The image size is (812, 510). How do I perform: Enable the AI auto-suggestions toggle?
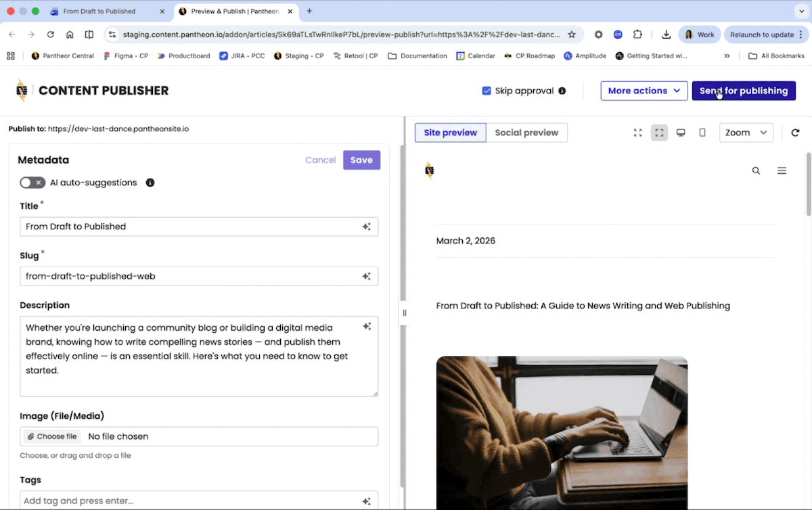click(32, 183)
